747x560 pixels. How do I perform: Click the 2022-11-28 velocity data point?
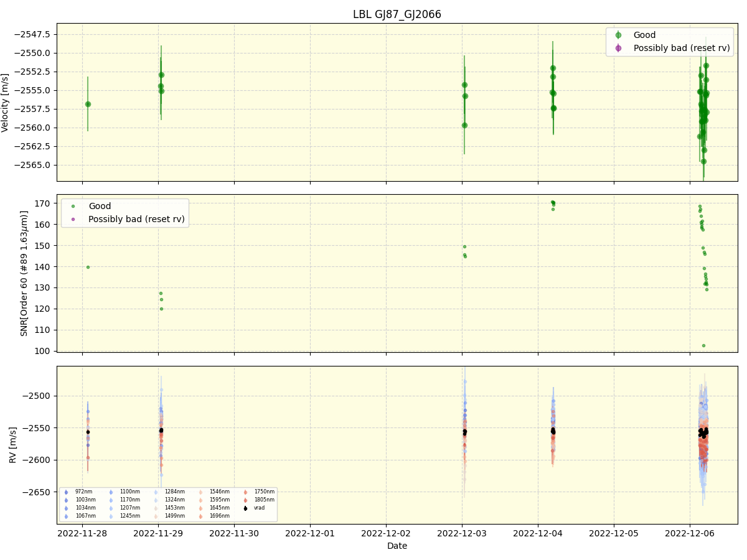(88, 104)
